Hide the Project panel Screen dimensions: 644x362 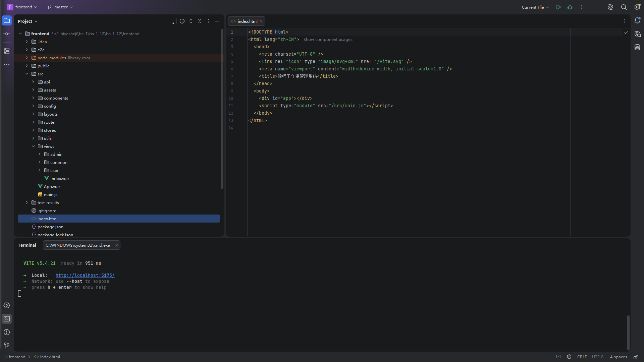pyautogui.click(x=217, y=21)
